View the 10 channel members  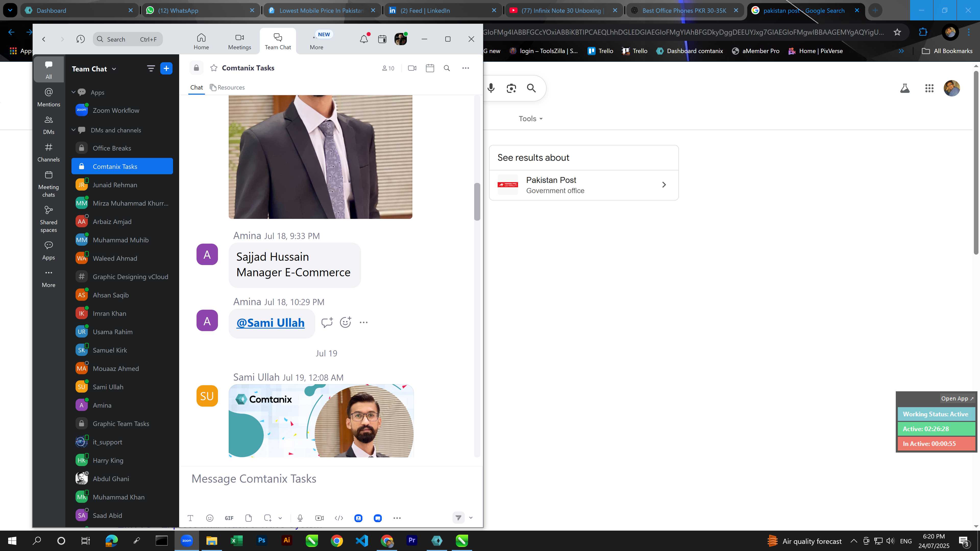click(x=388, y=68)
